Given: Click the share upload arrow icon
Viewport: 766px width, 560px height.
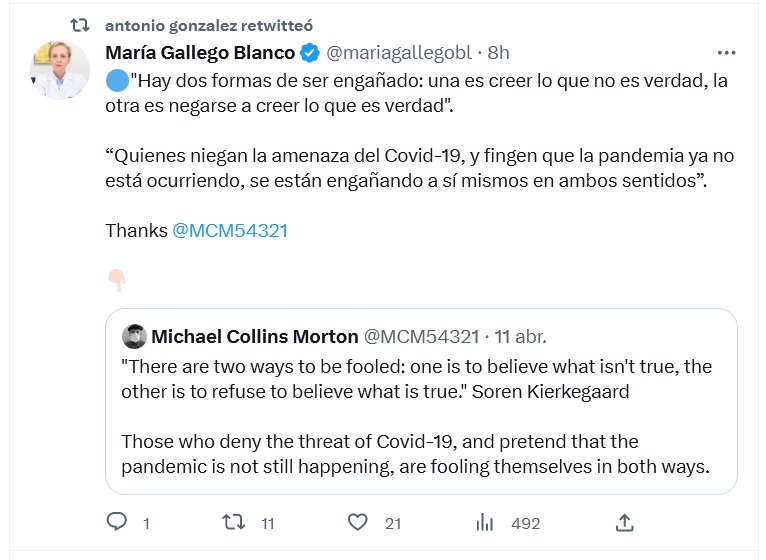Looking at the screenshot, I should coord(624,522).
